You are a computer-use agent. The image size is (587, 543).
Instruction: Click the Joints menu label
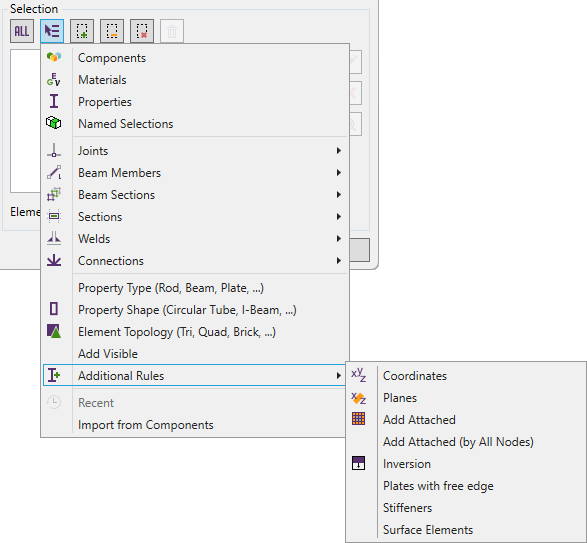point(93,151)
